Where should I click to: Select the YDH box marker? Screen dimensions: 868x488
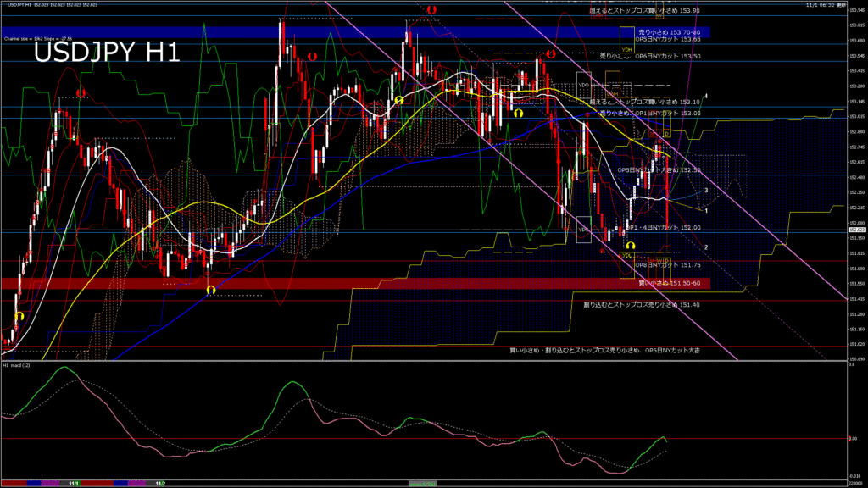pyautogui.click(x=627, y=39)
